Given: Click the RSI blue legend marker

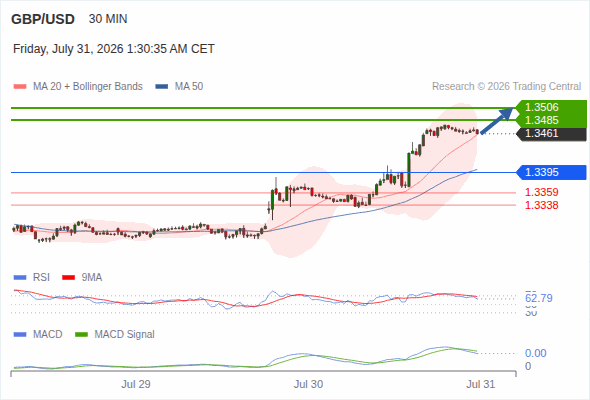Looking at the screenshot, I should pyautogui.click(x=20, y=278).
